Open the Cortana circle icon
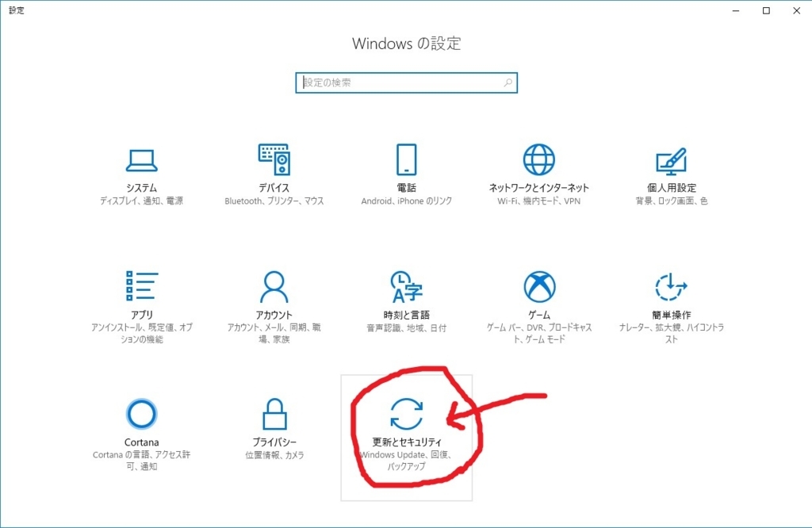This screenshot has height=528, width=812. 141,414
